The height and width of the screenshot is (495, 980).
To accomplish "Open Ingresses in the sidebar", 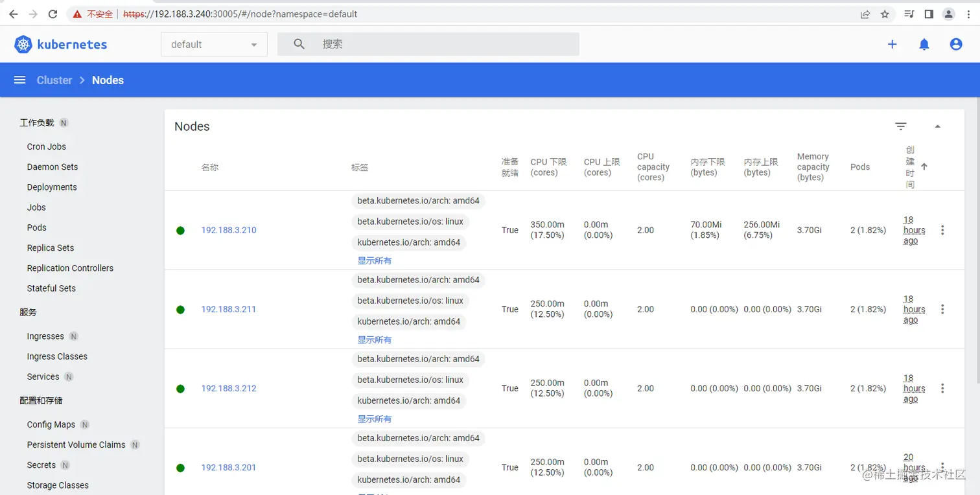I will [x=45, y=336].
